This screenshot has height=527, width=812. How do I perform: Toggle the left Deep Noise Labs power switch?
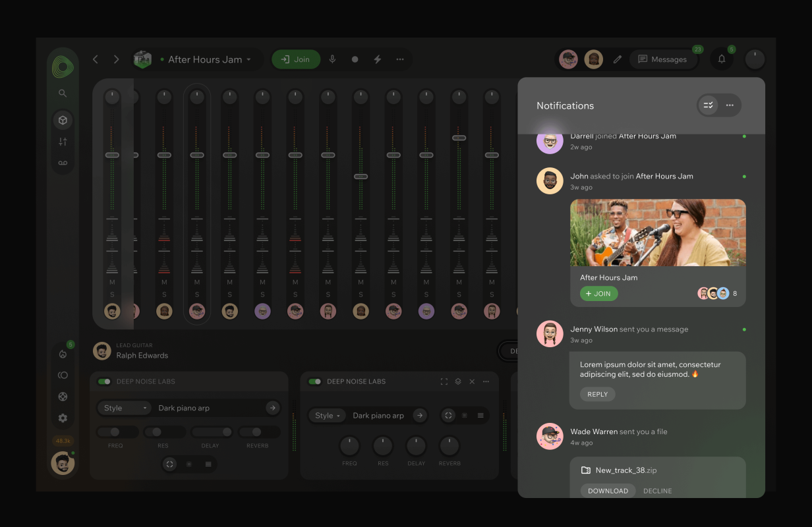click(104, 381)
